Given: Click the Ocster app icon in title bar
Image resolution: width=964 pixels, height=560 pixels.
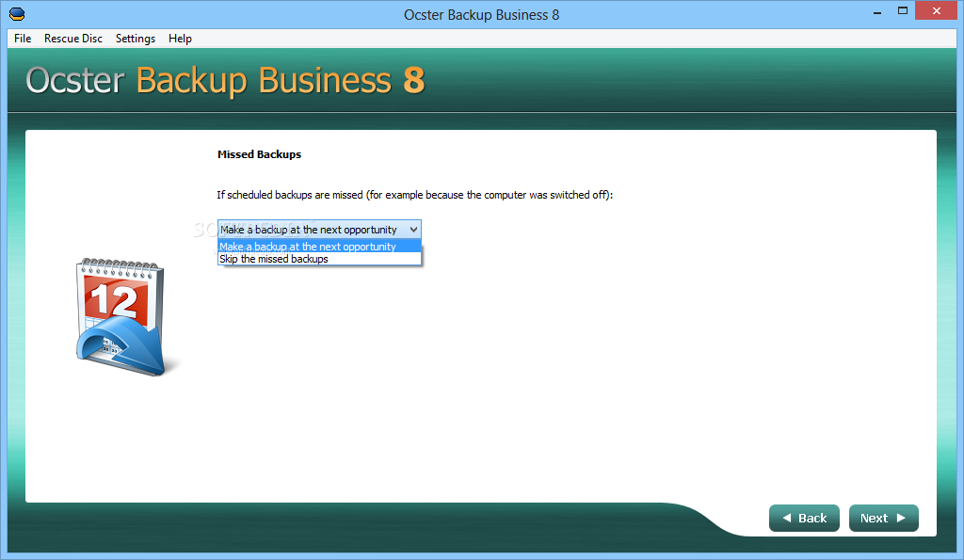Looking at the screenshot, I should (17, 13).
